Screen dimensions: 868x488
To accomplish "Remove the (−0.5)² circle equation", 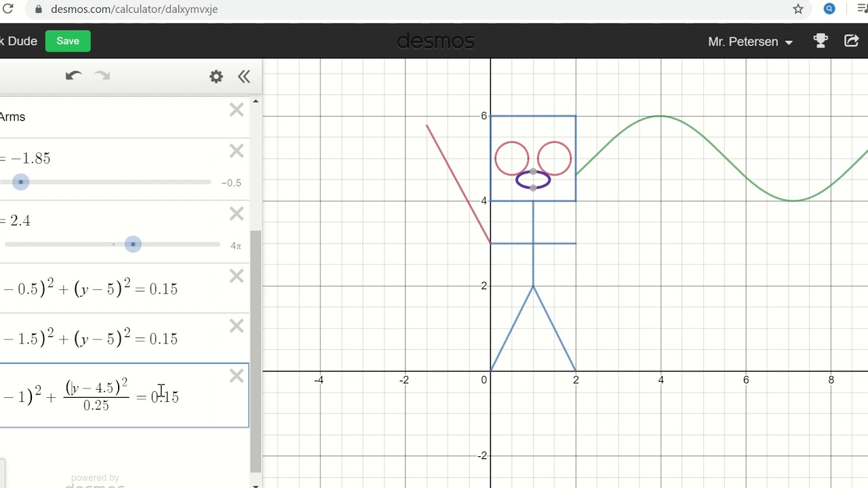I will click(x=237, y=276).
